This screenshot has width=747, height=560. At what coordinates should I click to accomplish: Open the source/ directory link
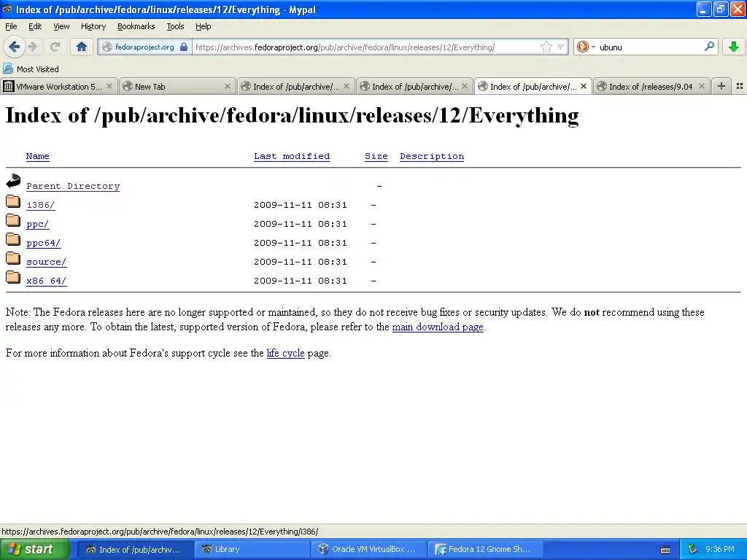click(x=46, y=262)
